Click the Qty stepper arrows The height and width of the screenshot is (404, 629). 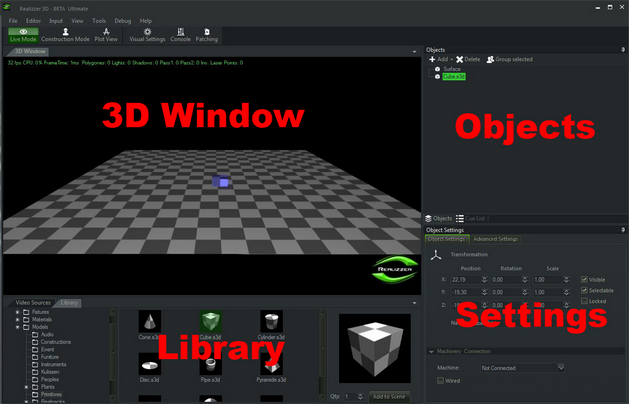pos(361,396)
